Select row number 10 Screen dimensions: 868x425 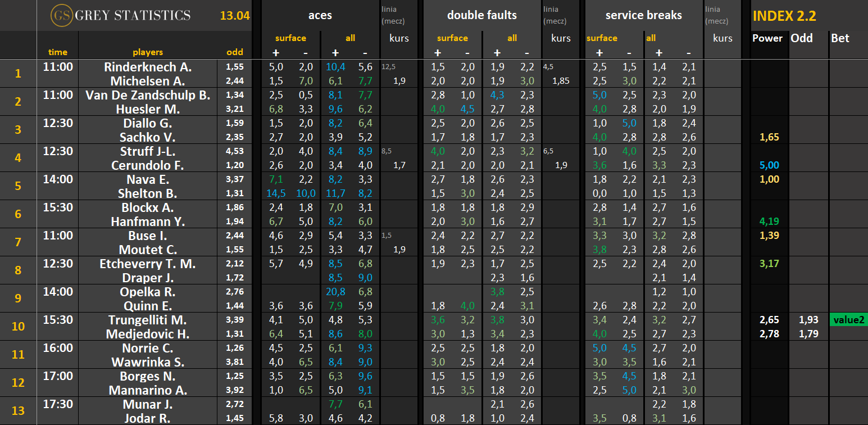pos(19,327)
